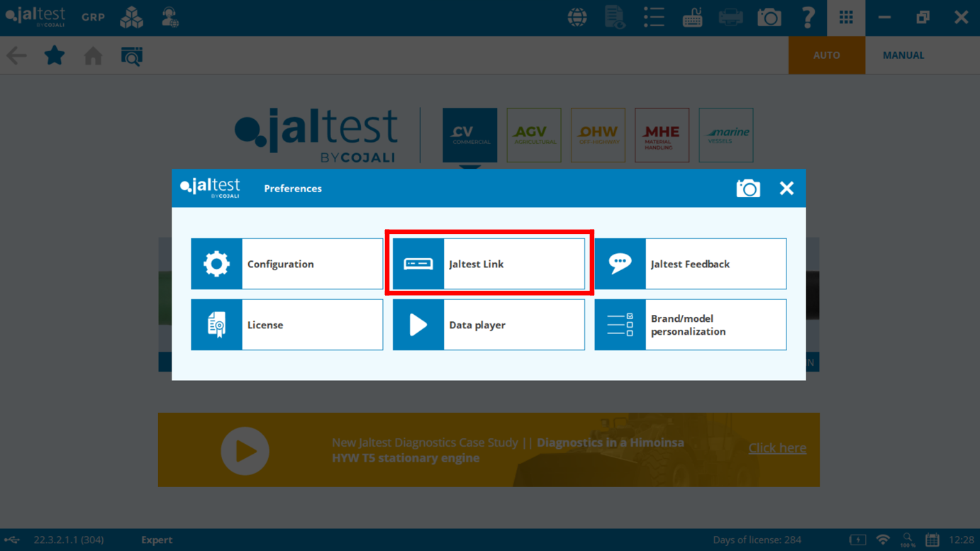Launch the Data player
This screenshot has width=980, height=551.
click(x=489, y=325)
